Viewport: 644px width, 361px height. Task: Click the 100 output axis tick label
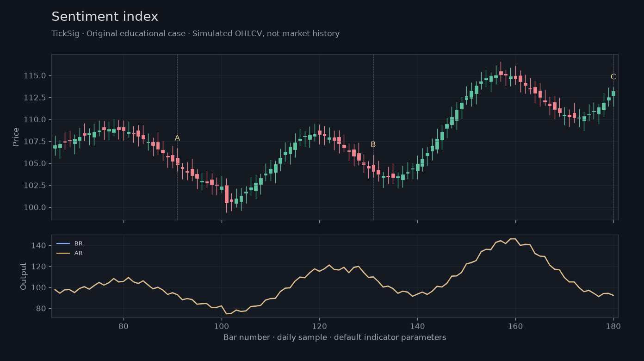pyautogui.click(x=39, y=288)
